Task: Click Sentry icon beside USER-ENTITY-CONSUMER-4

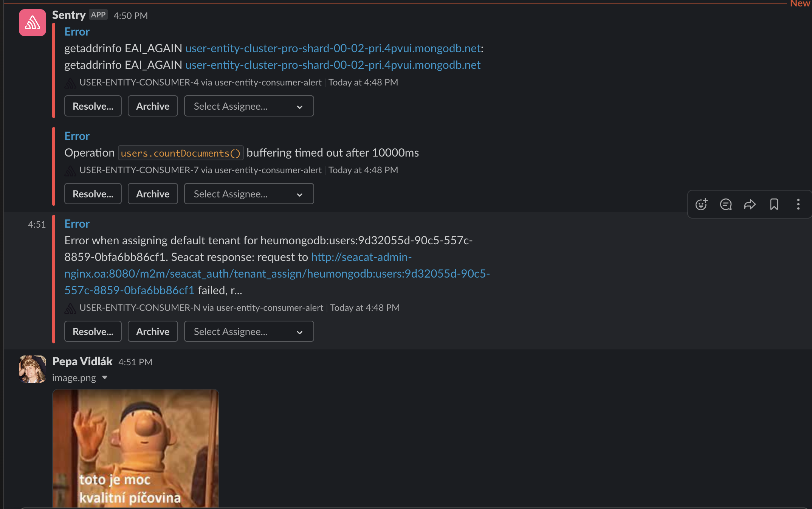Action: pyautogui.click(x=70, y=83)
